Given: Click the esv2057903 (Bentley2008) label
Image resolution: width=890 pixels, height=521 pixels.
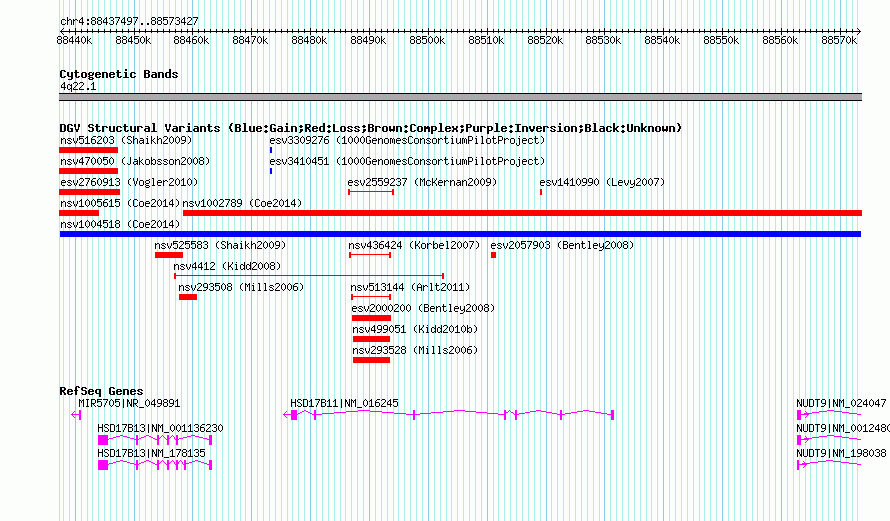Looking at the screenshot, I should (562, 245).
